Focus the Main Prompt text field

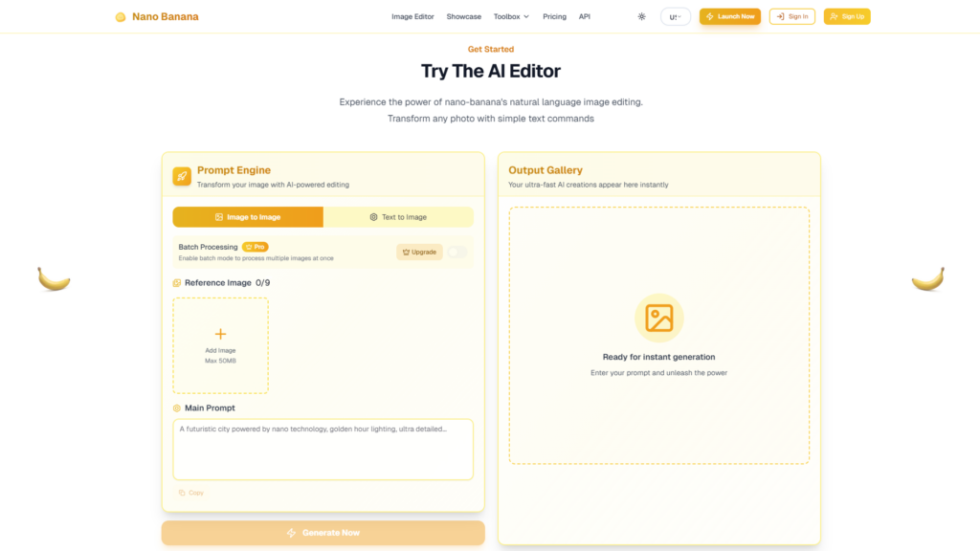(x=323, y=450)
